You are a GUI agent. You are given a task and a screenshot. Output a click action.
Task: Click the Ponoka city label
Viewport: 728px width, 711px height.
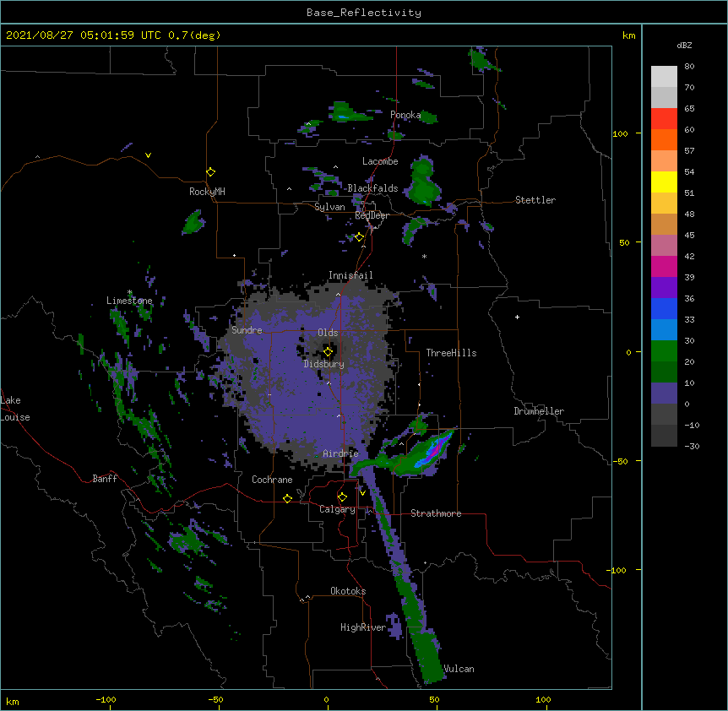405,115
